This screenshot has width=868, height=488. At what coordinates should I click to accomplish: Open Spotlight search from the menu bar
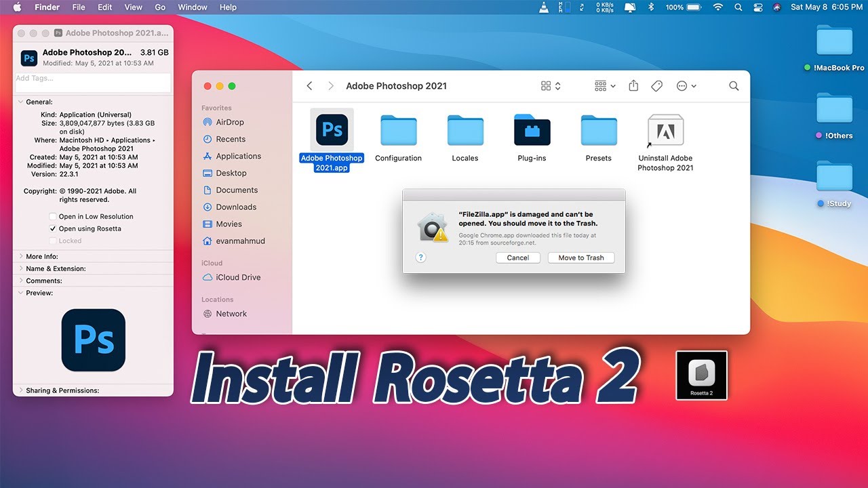click(738, 7)
